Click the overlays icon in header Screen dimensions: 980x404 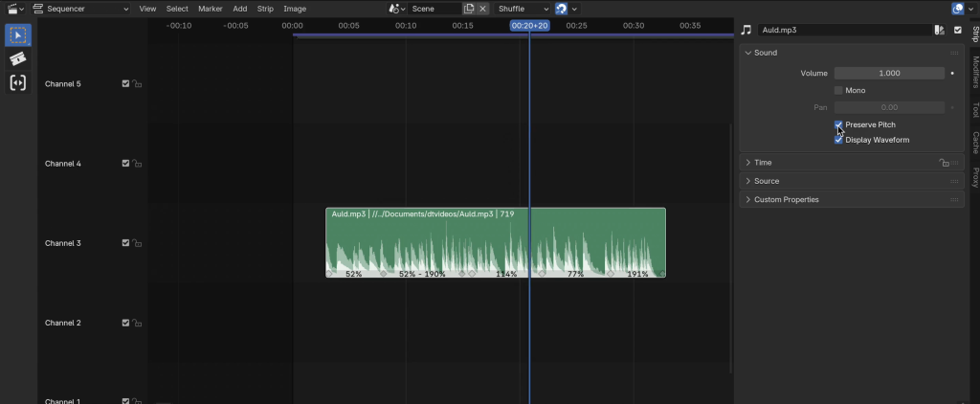958,9
